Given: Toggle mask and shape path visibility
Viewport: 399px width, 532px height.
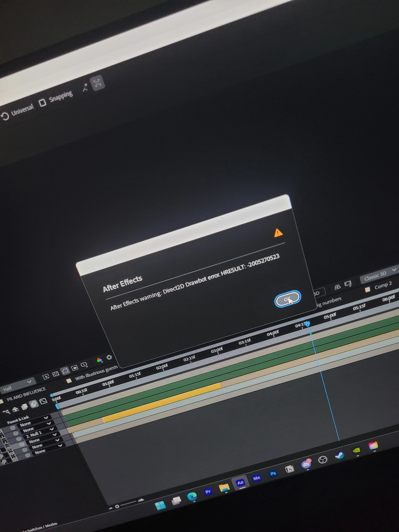Looking at the screenshot, I should [x=65, y=371].
